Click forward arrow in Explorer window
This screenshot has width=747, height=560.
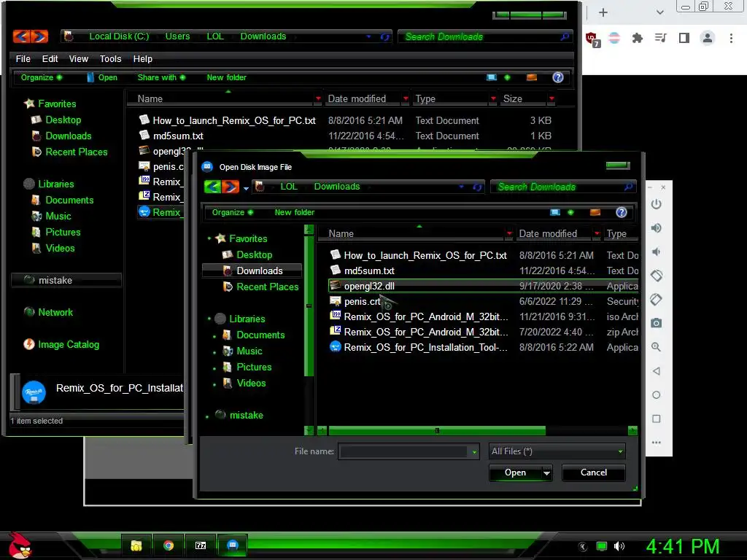(x=39, y=36)
